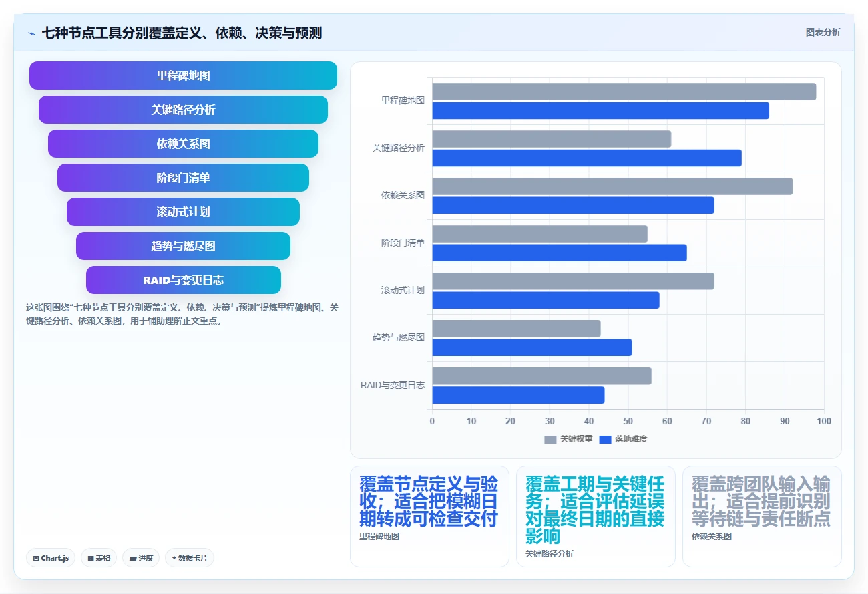868x594 pixels.
Task: Click the x-axis value 100
Action: [x=824, y=421]
